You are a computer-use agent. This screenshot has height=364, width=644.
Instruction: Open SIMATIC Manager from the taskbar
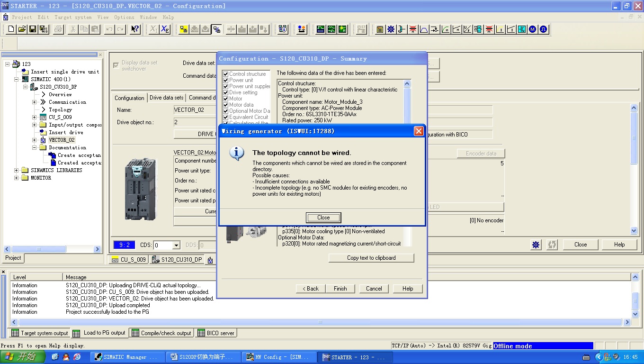coord(127,357)
